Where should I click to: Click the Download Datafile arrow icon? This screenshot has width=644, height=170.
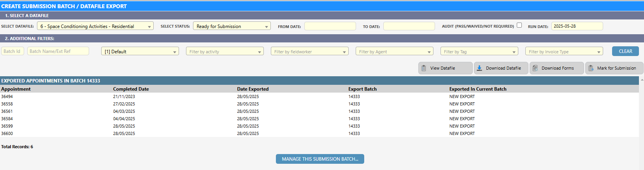(x=479, y=68)
